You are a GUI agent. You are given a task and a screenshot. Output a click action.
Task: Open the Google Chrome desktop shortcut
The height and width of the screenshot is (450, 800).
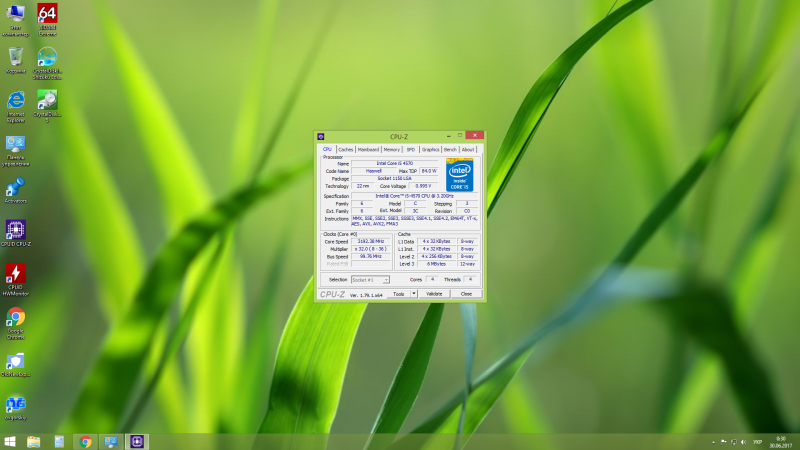15,323
